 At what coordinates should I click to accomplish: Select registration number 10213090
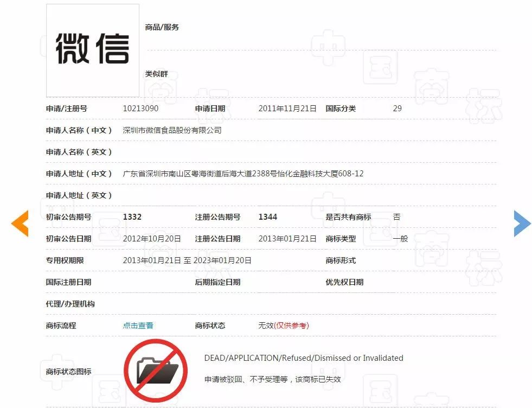(x=140, y=109)
